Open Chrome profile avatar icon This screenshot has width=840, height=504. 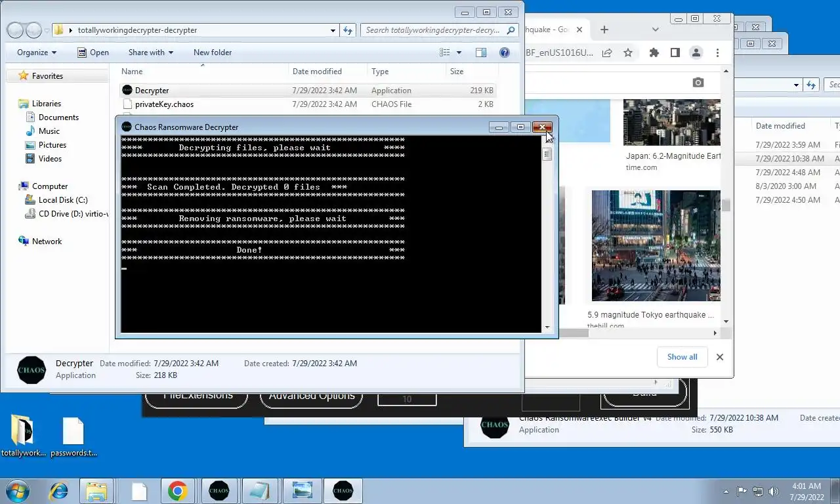[696, 53]
